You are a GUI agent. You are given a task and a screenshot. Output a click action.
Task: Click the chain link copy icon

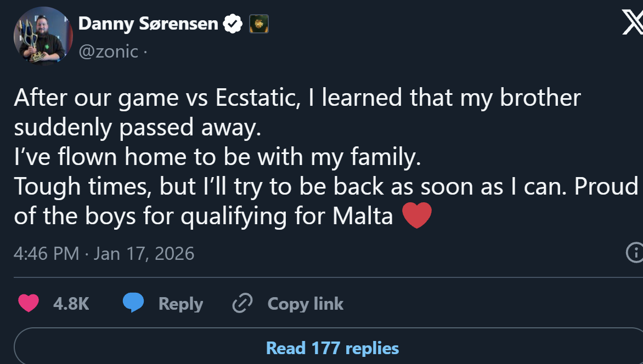pos(242,303)
